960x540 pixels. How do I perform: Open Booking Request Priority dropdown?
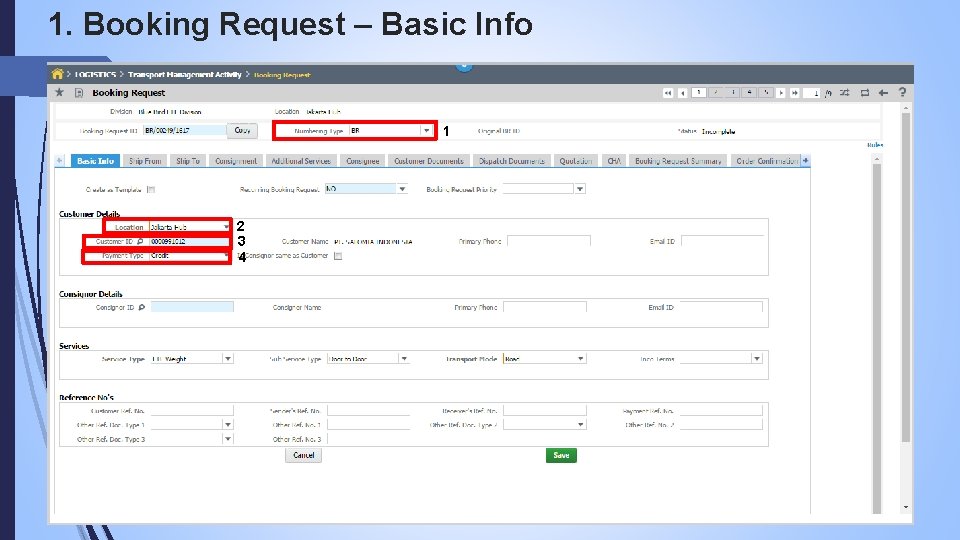pos(579,189)
